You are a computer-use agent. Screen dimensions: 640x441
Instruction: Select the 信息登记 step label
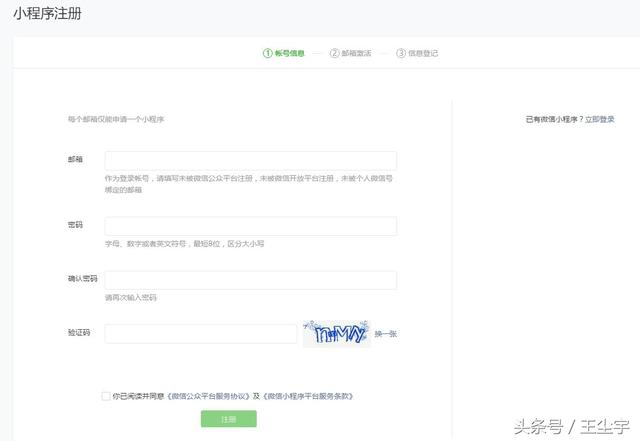(x=423, y=53)
